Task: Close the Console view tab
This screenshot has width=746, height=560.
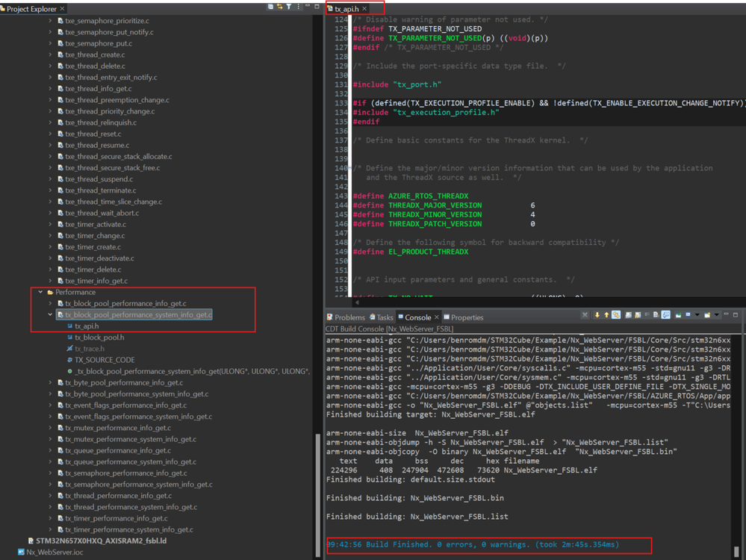Action: (436, 317)
